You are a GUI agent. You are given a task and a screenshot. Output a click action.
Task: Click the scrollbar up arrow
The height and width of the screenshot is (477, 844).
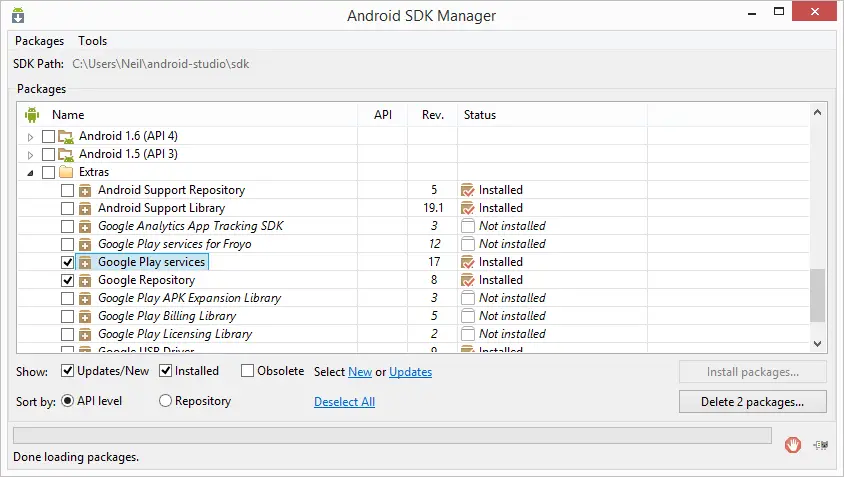[x=817, y=113]
